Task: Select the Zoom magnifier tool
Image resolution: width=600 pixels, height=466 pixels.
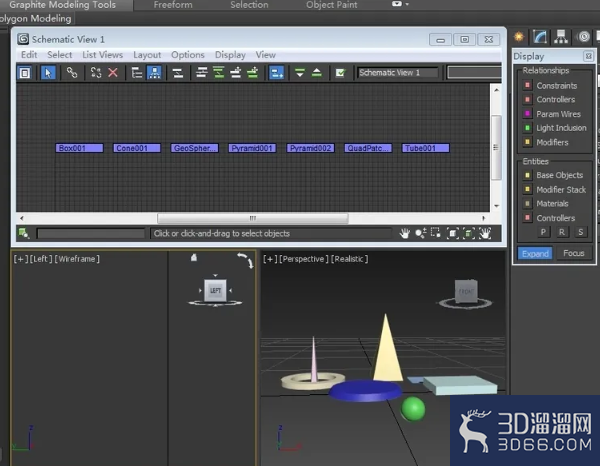Action: [x=421, y=233]
